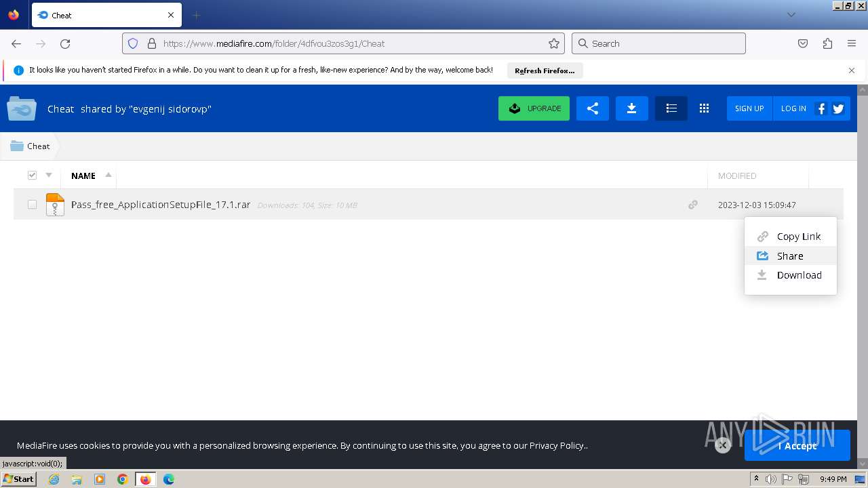Open Internet Explorer from the taskbar
Screen dimensions: 868x488
coord(54,479)
